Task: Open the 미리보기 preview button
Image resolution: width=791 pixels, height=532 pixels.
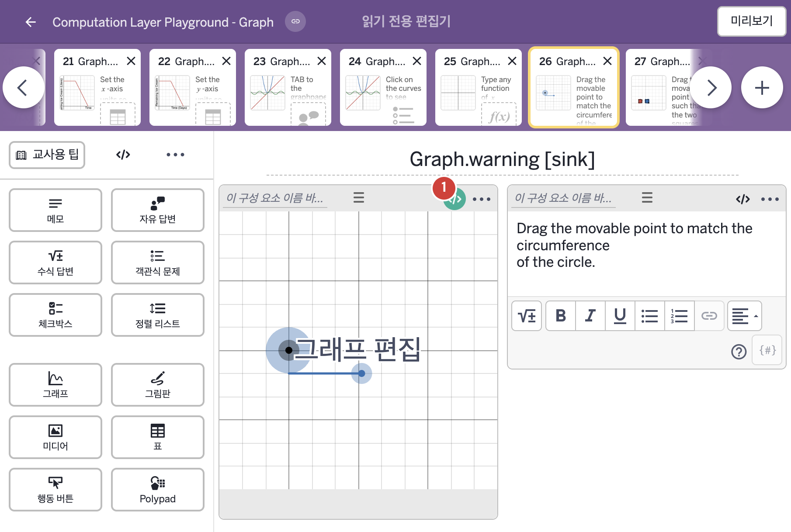Action: coord(752,21)
